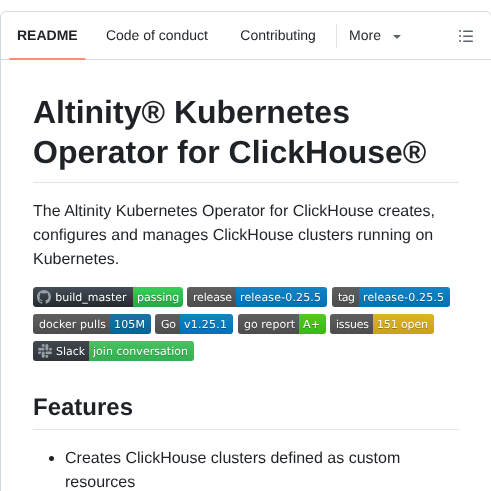Screen dimensions: 491x491
Task: Click the paragraph starting 'The Altinity Kubernetes Operator'
Action: pos(234,235)
